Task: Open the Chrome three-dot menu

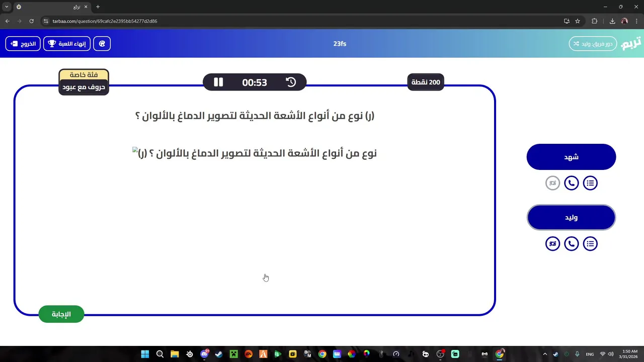Action: (x=637, y=21)
